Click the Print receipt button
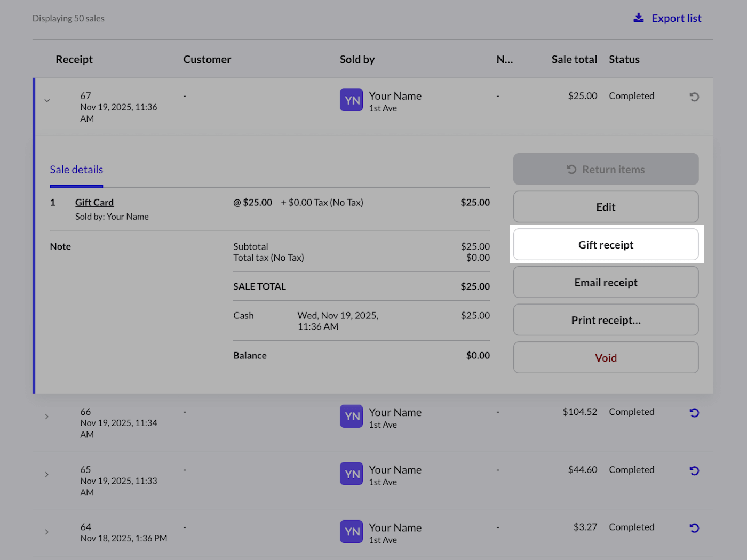The height and width of the screenshot is (560, 747). 606,320
